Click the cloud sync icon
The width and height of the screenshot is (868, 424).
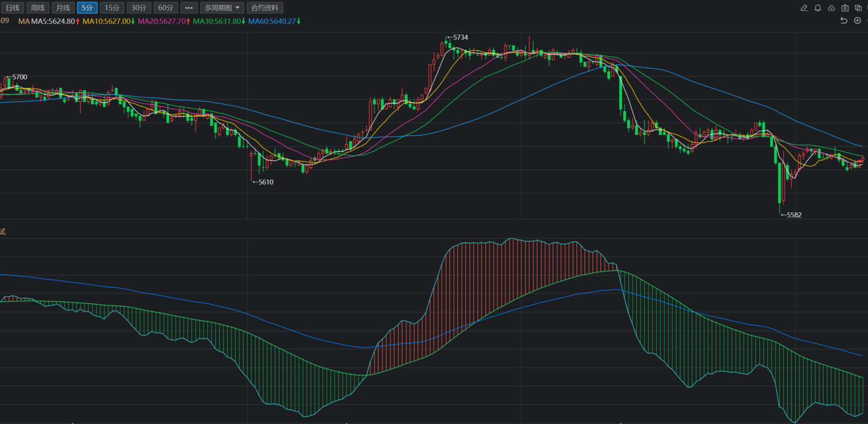click(831, 8)
